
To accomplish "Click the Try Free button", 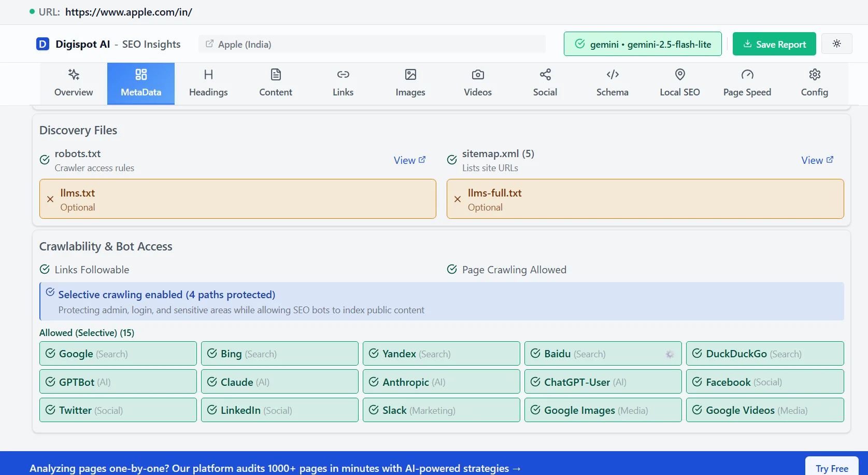I will (x=832, y=467).
